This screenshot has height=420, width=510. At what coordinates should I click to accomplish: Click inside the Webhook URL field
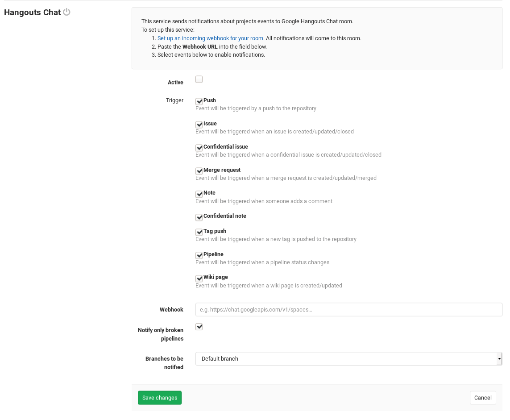[x=348, y=309]
